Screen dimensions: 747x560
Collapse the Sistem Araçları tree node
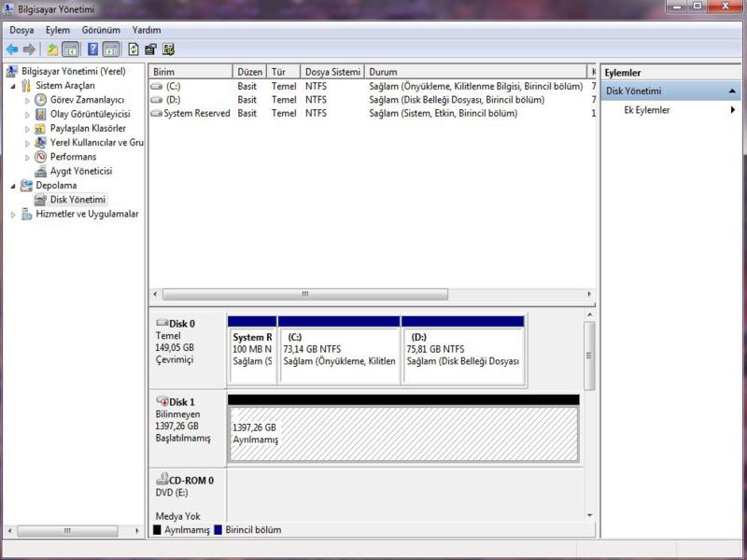point(14,86)
